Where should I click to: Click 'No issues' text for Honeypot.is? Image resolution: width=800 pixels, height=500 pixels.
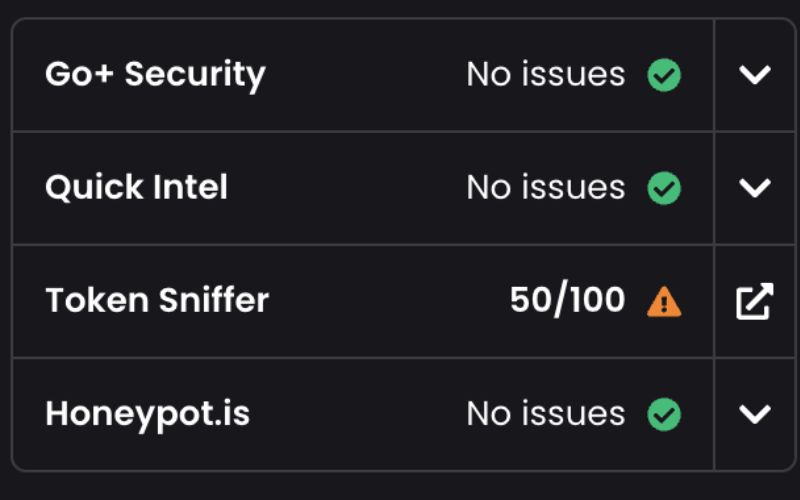[x=545, y=414]
